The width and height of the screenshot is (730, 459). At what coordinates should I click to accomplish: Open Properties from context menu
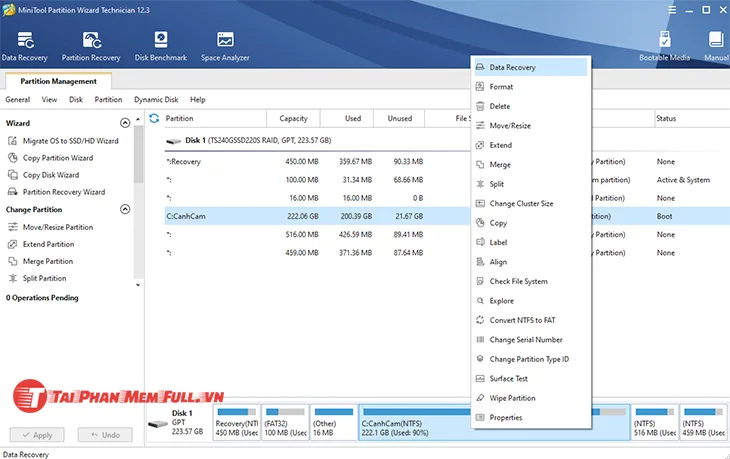(x=531, y=418)
